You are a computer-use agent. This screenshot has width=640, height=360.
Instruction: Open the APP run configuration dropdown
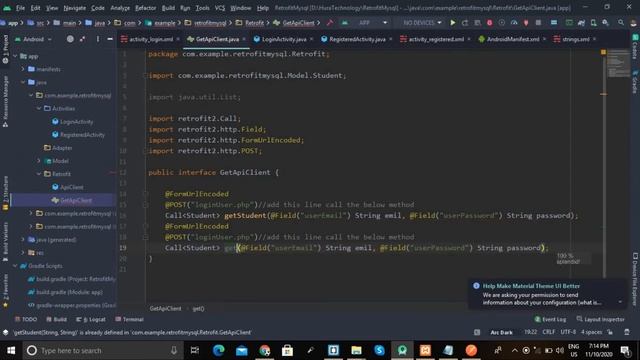tap(364, 23)
